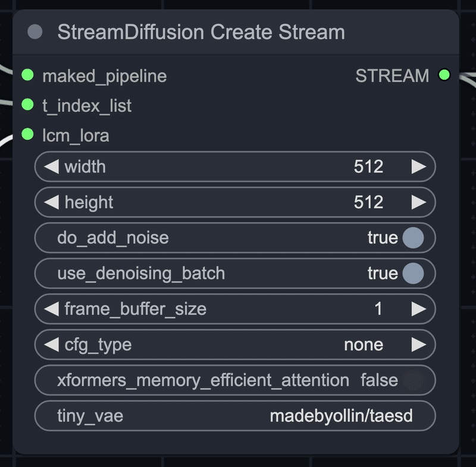Click the left arrow on frame_buffer_size

tap(51, 309)
